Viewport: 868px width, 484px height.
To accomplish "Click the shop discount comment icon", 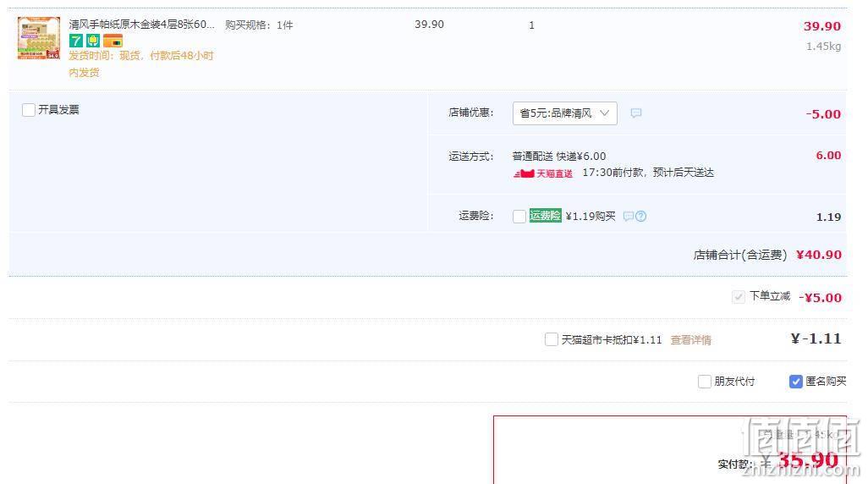I will tap(636, 113).
